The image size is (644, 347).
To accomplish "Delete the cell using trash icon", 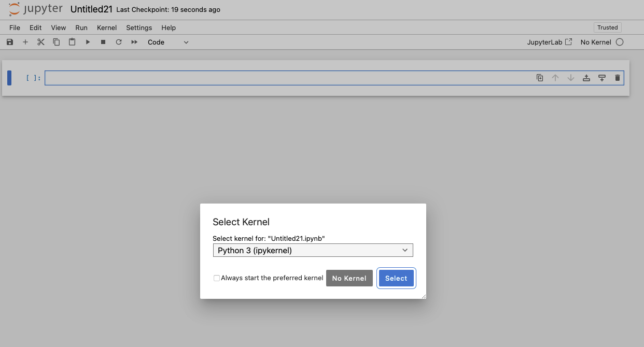I will point(617,78).
